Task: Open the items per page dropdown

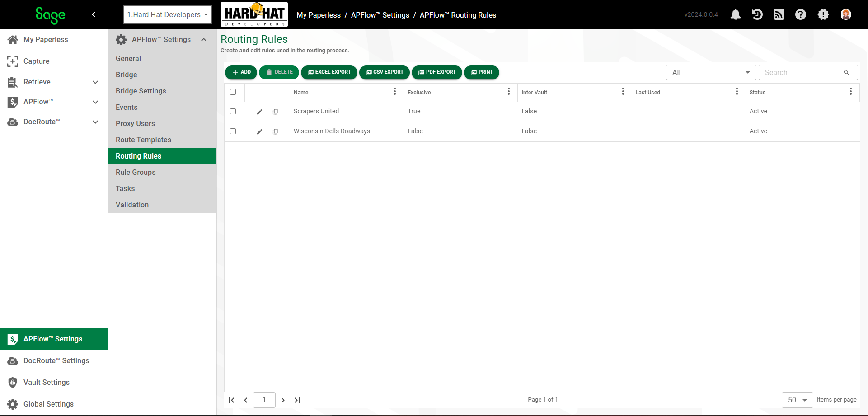Action: (797, 400)
